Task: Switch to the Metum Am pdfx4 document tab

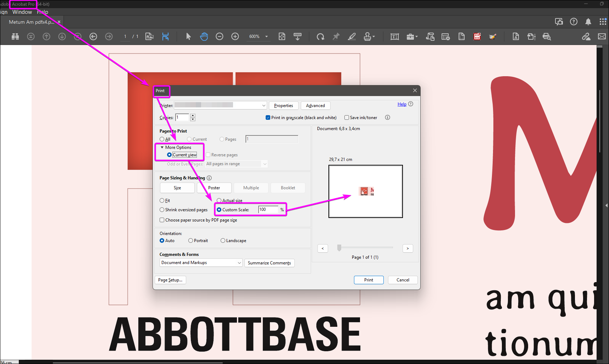Action: [x=30, y=22]
